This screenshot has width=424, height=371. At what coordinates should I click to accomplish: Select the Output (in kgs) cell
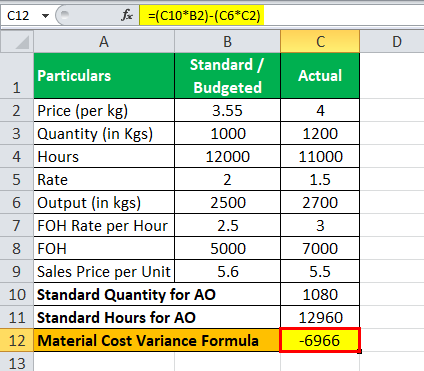pyautogui.click(x=104, y=202)
